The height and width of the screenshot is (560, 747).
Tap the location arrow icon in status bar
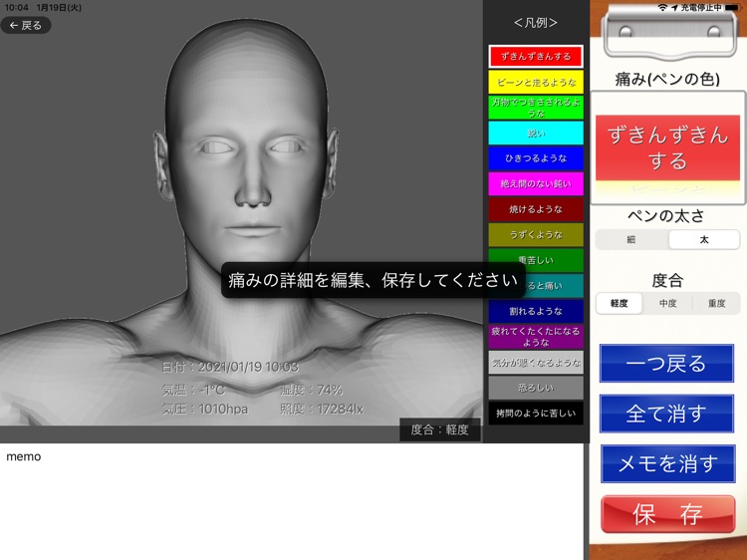point(674,8)
